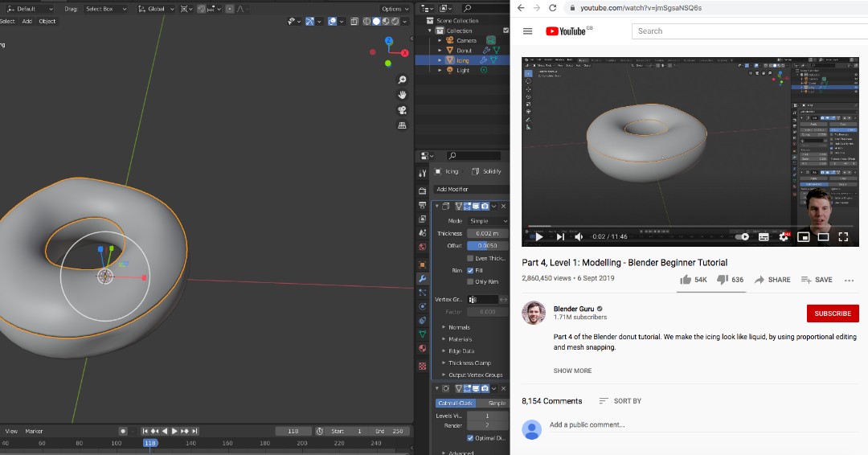Click the SHARE button under the video
The height and width of the screenshot is (455, 868).
(772, 280)
